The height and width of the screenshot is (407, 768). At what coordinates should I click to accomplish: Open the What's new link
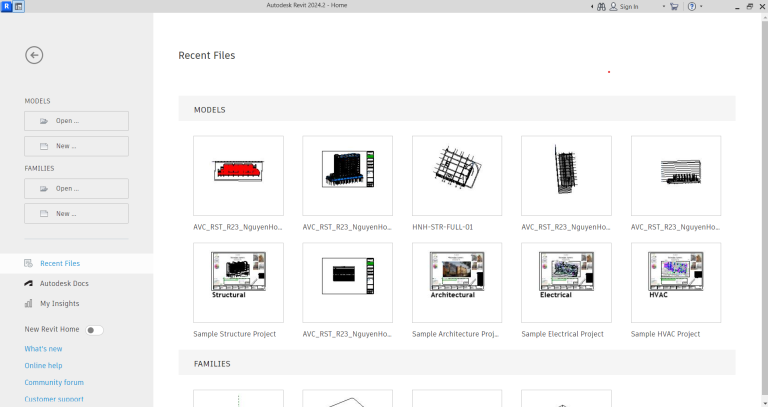coord(43,349)
